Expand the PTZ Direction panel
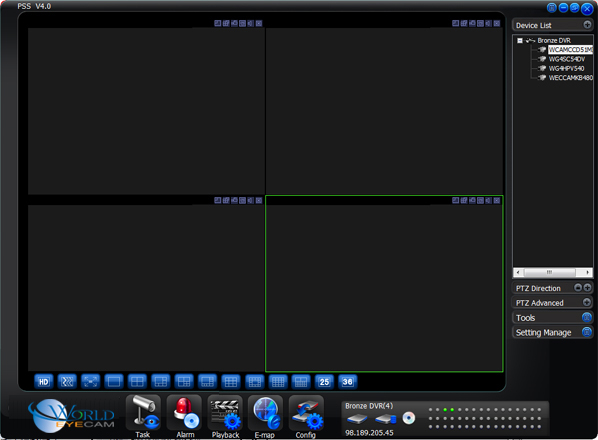Screen dimensions: 598x440 point(587,287)
